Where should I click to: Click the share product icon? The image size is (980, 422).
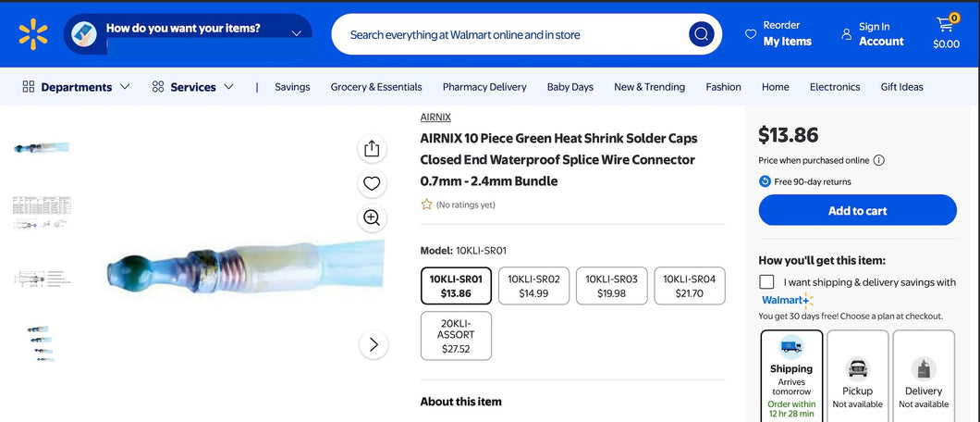click(x=372, y=149)
